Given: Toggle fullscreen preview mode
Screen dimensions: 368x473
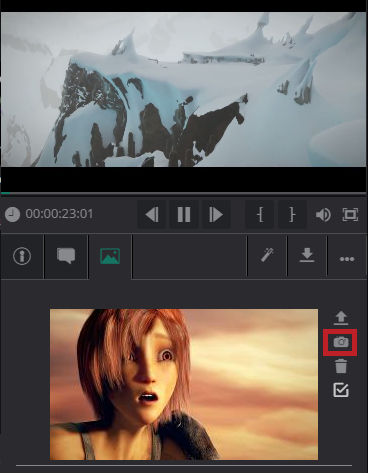Looking at the screenshot, I should tap(350, 215).
